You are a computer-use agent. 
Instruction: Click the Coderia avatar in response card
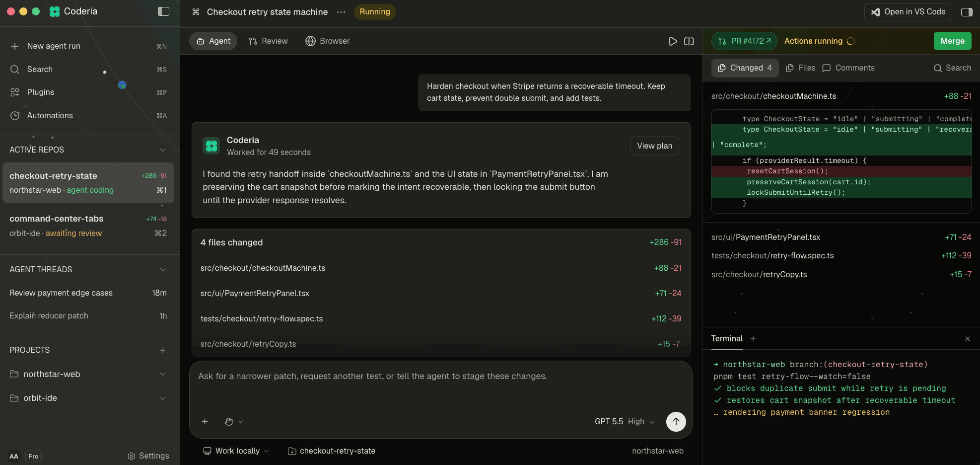(211, 146)
